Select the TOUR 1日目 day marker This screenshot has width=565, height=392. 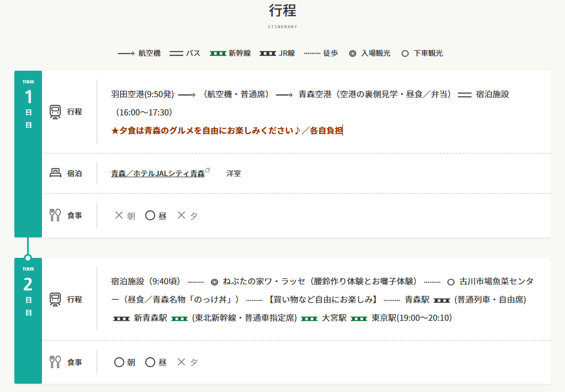(x=28, y=104)
